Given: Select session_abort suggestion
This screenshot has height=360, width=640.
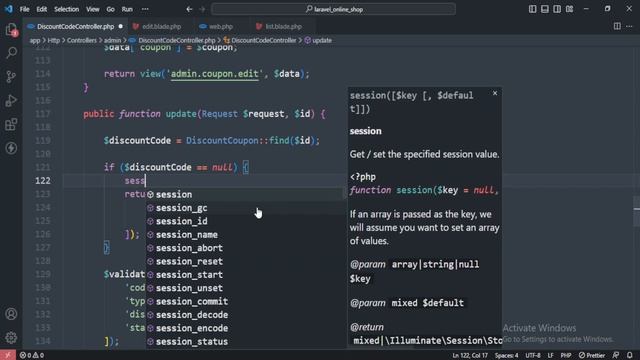Looking at the screenshot, I should [x=246, y=248].
